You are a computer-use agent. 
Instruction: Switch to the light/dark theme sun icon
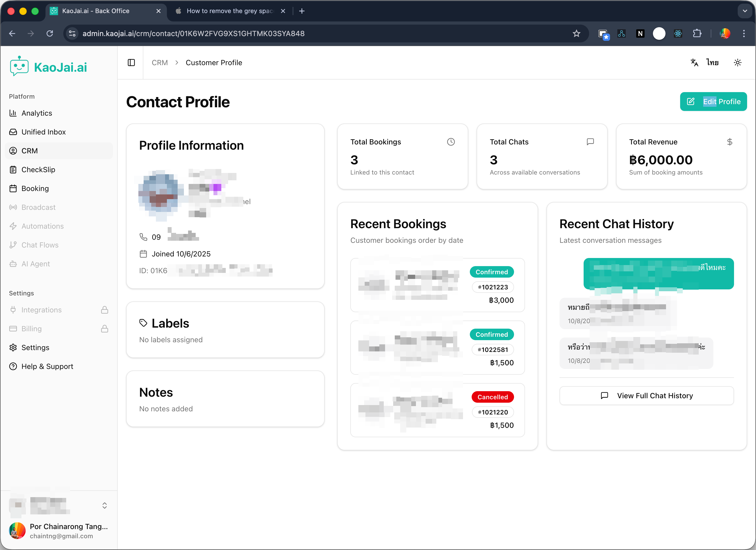737,63
